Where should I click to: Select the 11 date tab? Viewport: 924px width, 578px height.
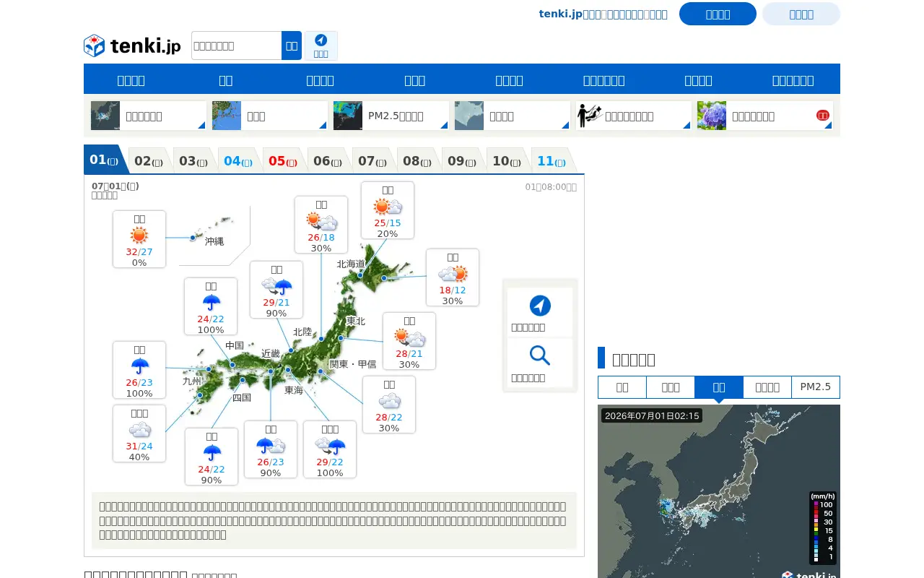[x=553, y=161]
